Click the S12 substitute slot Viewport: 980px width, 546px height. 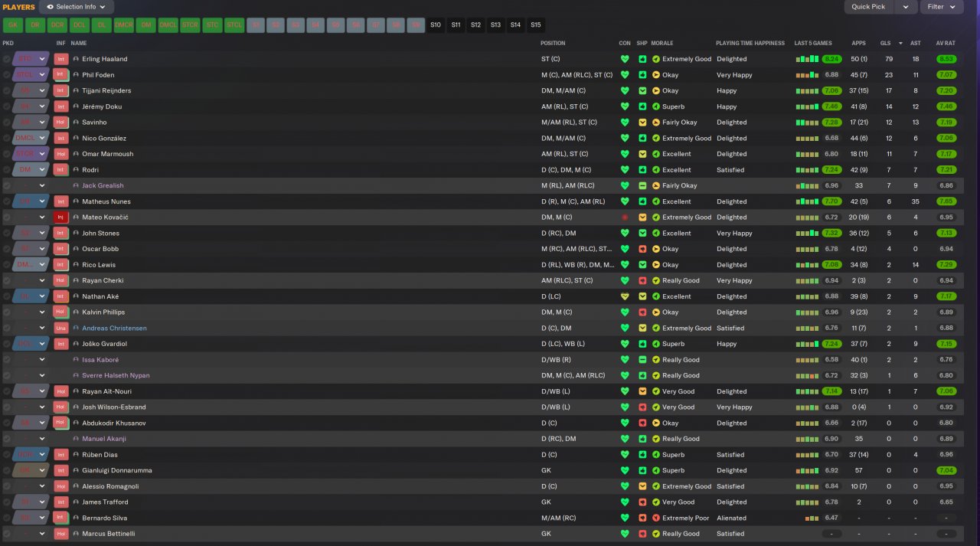(475, 25)
